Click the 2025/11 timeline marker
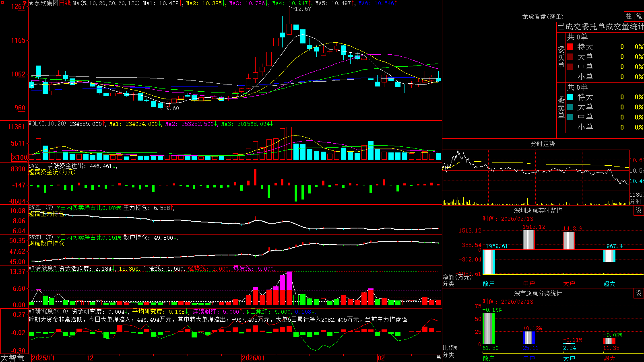 [x=43, y=358]
